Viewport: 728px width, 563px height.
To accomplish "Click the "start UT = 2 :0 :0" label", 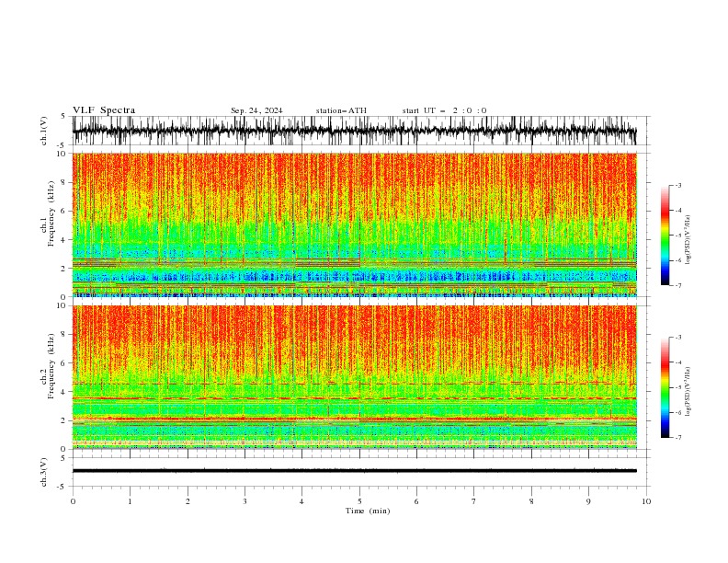I will tap(444, 110).
